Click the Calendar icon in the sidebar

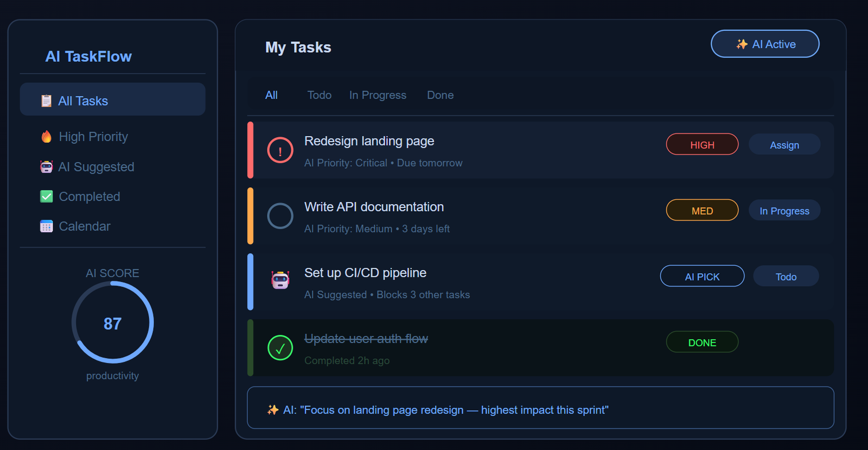[x=47, y=226]
